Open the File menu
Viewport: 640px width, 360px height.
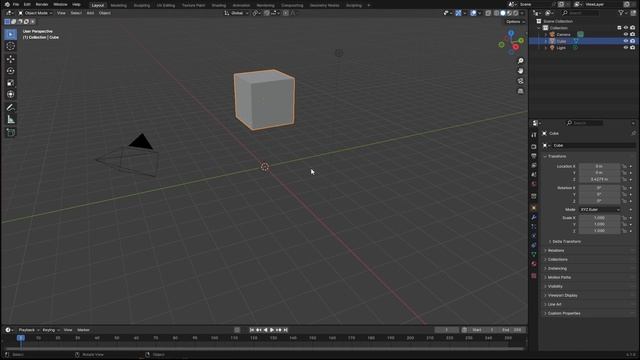point(16,4)
